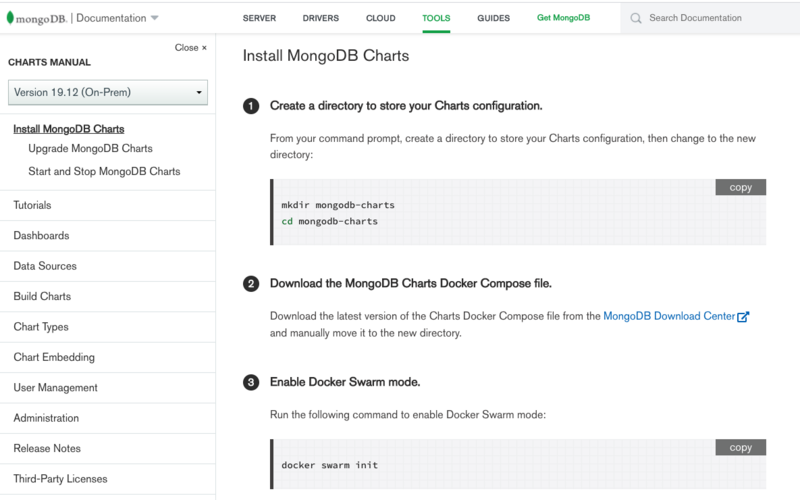Image resolution: width=800 pixels, height=500 pixels.
Task: Follow the MongoDB Download Center link
Action: coord(669,316)
